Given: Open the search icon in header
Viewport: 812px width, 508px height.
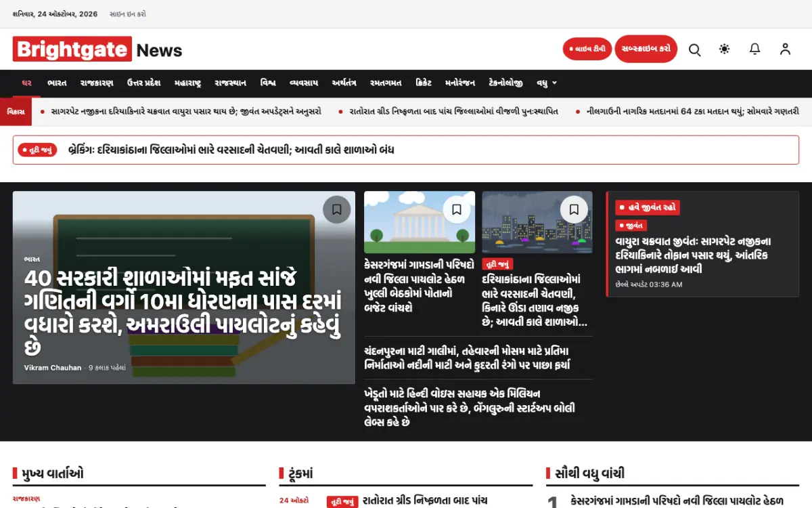Looking at the screenshot, I should (x=694, y=49).
